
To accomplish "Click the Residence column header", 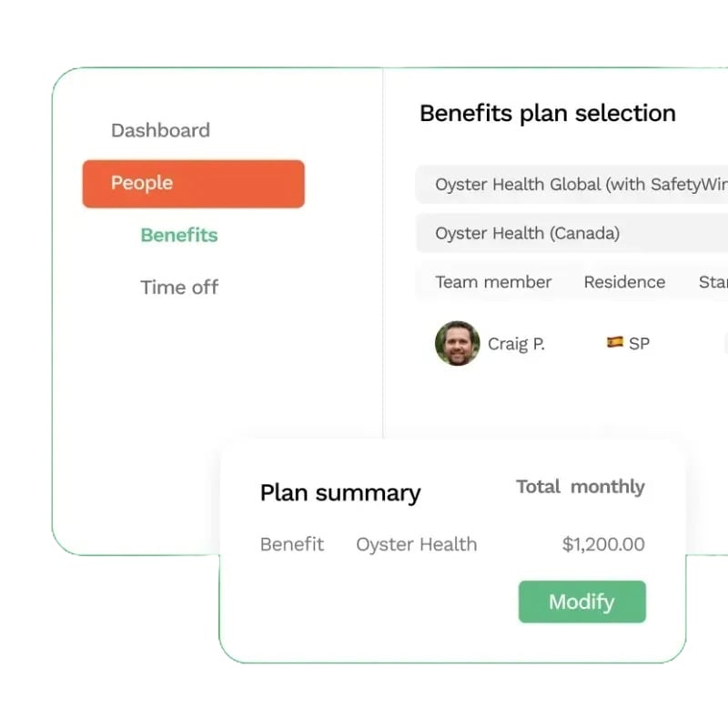I will (x=624, y=282).
